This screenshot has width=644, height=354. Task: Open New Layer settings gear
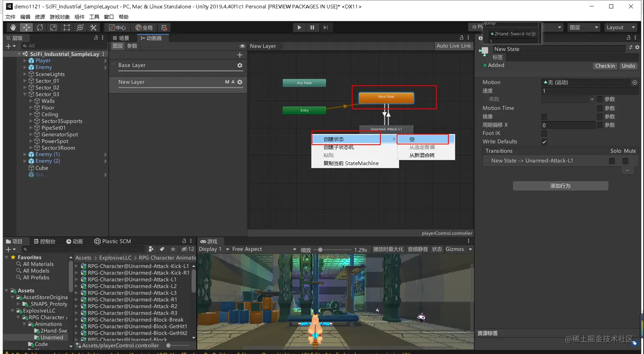(240, 82)
